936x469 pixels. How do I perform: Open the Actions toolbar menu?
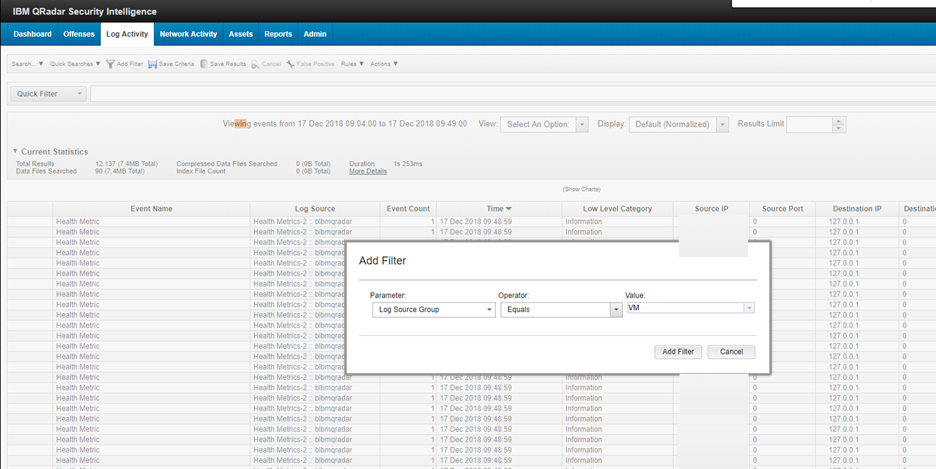[384, 64]
